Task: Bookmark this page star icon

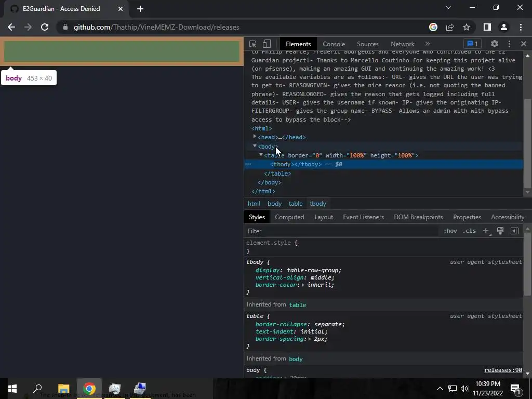Action: coord(467,27)
